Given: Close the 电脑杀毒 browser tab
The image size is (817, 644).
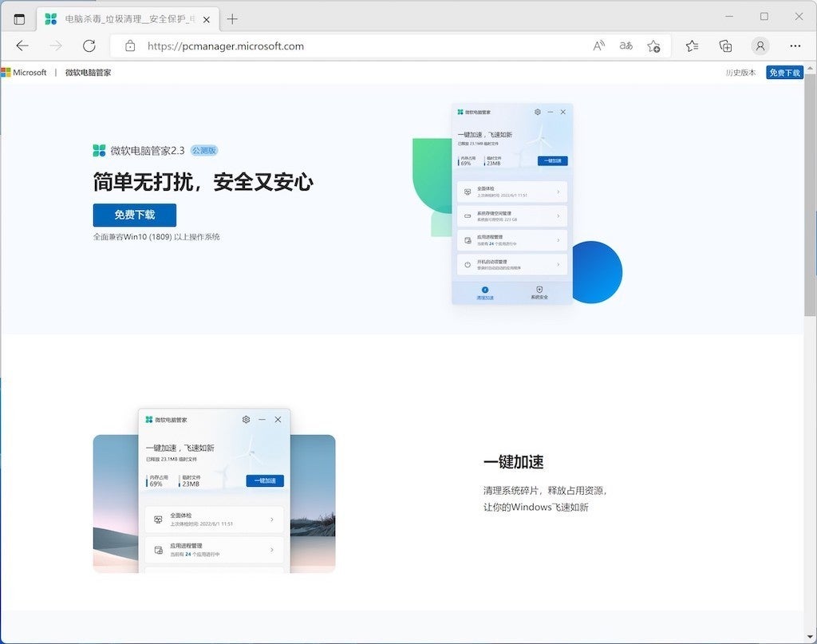Looking at the screenshot, I should 207,19.
